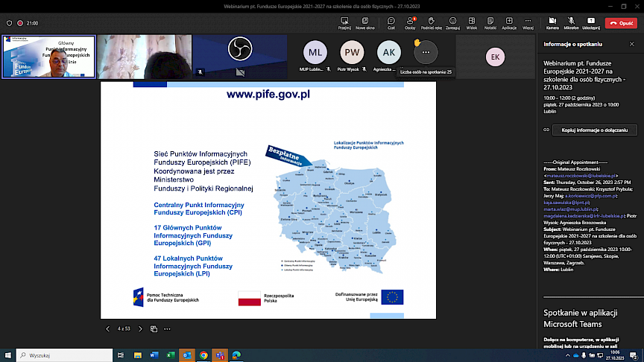This screenshot has width=644, height=362.
Task: Leave the meeting with Opuść
Action: click(x=621, y=23)
